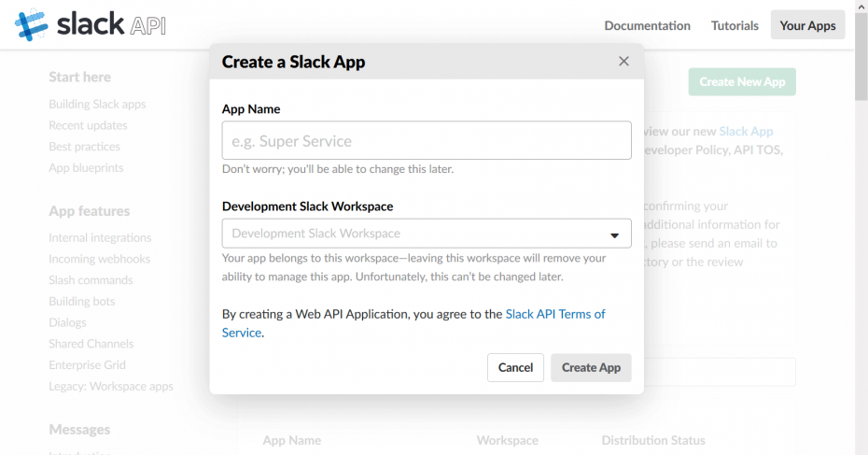Open Building bots sidebar link
This screenshot has width=868, height=455.
pyautogui.click(x=82, y=301)
